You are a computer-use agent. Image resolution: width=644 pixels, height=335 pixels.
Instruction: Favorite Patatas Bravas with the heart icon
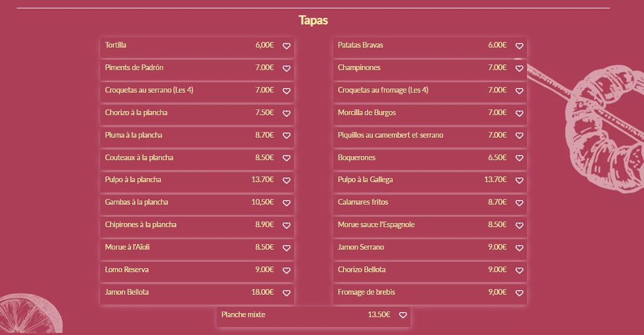519,46
